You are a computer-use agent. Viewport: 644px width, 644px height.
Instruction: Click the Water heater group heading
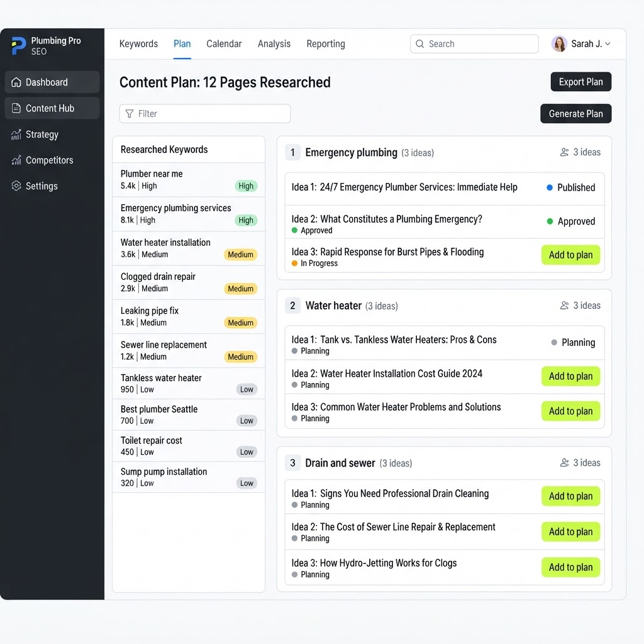(333, 306)
